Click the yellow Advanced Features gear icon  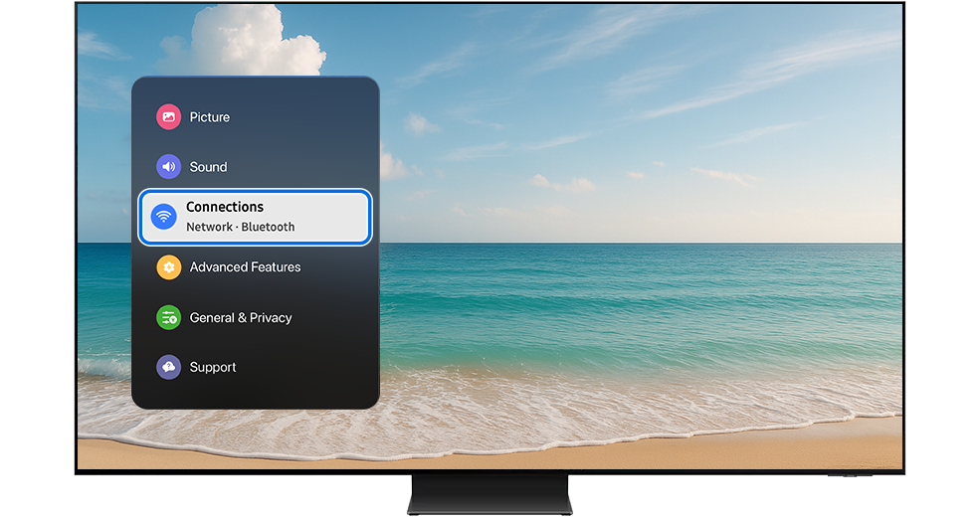[169, 267]
